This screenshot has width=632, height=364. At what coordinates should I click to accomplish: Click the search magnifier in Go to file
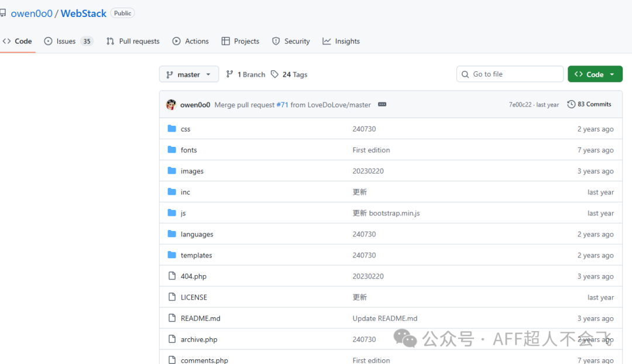tap(465, 74)
